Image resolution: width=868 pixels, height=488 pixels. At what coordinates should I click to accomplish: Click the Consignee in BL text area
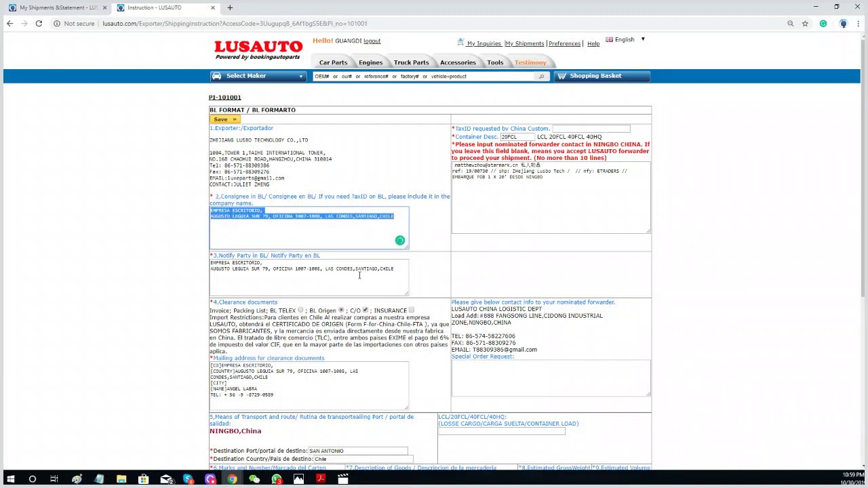tap(309, 228)
